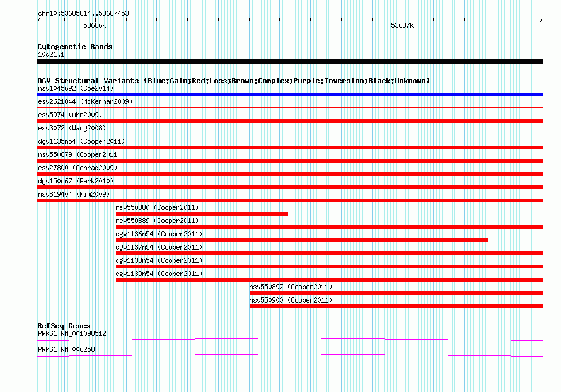Click the red dgv1136n54 loss bar
Screen dimensions: 561x392
click(x=302, y=240)
